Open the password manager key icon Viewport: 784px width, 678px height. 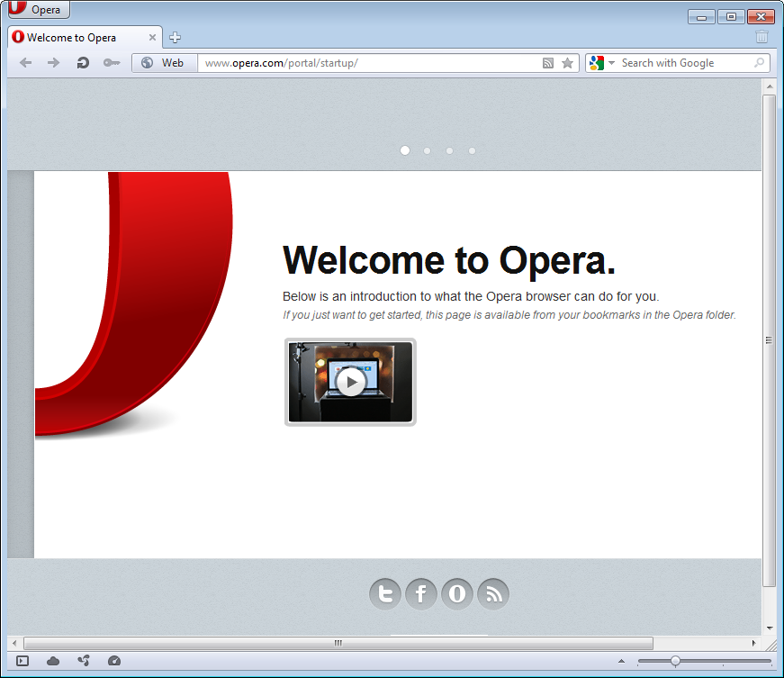coord(111,62)
